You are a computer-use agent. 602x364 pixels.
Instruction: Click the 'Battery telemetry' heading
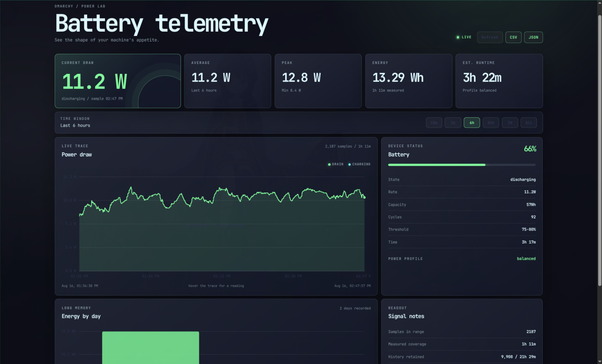click(162, 24)
